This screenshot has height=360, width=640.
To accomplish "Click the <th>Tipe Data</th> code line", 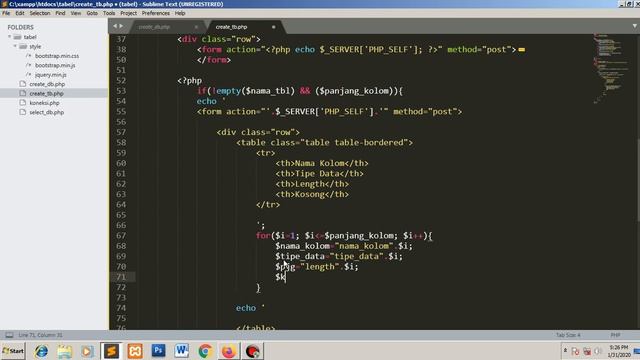I will click(x=319, y=173).
